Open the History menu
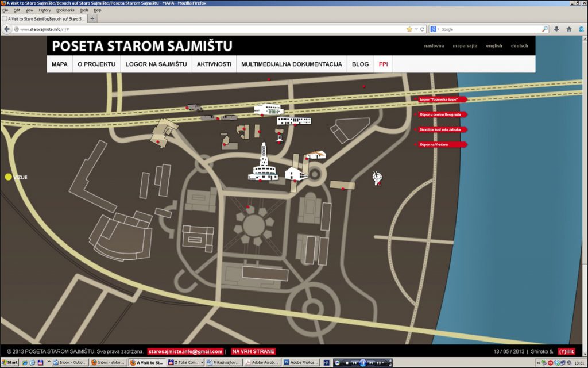 coord(45,10)
